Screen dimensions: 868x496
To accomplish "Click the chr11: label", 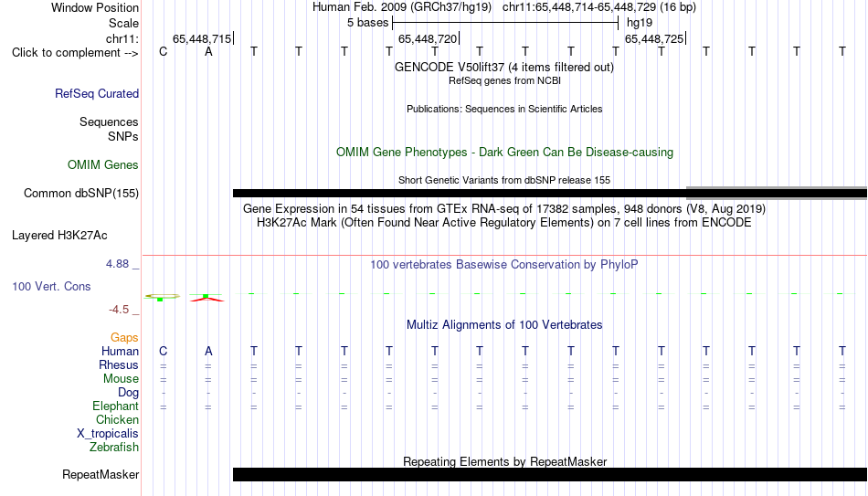I will pos(122,38).
